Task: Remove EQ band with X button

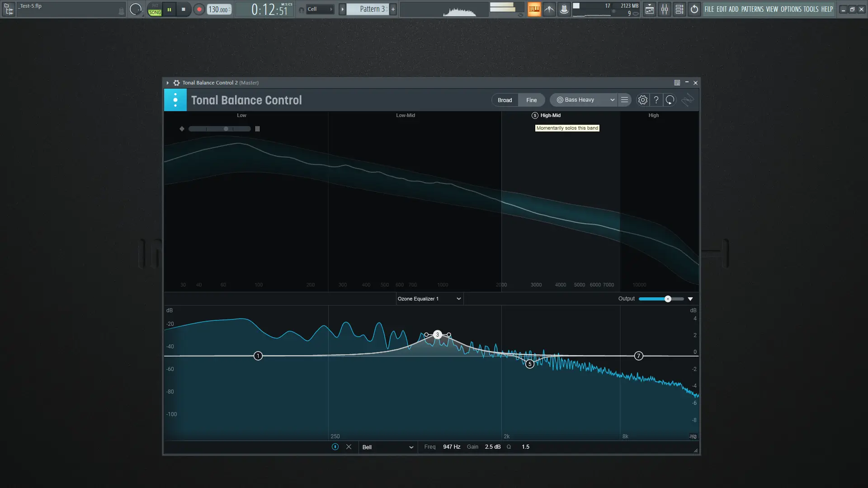Action: (349, 447)
